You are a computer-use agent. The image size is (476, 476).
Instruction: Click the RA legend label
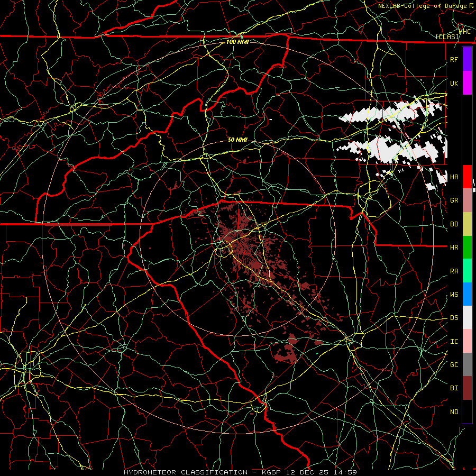tap(454, 271)
